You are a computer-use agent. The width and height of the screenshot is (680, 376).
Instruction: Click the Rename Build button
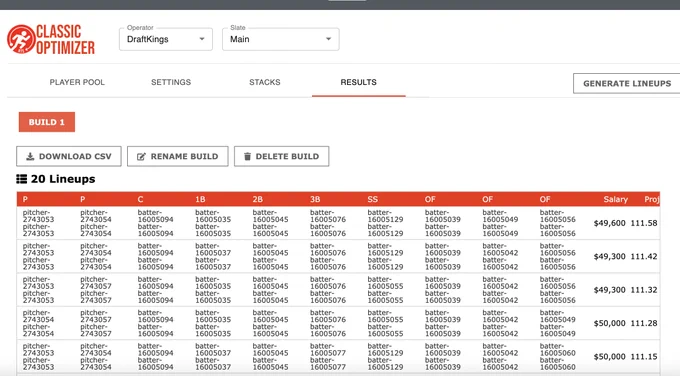coord(178,156)
